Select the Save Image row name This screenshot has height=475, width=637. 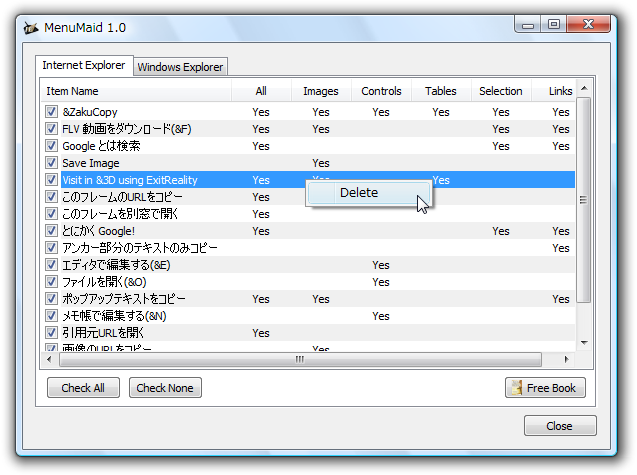tap(91, 163)
